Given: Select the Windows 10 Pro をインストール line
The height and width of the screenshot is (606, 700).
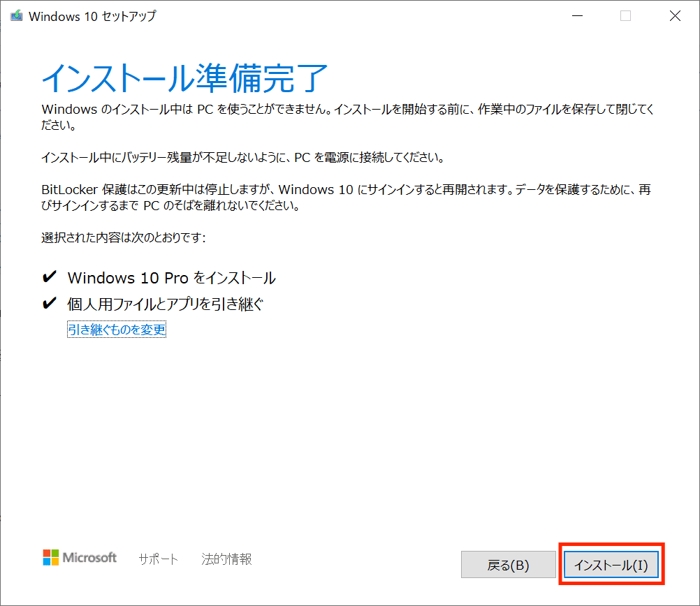Looking at the screenshot, I should [171, 277].
